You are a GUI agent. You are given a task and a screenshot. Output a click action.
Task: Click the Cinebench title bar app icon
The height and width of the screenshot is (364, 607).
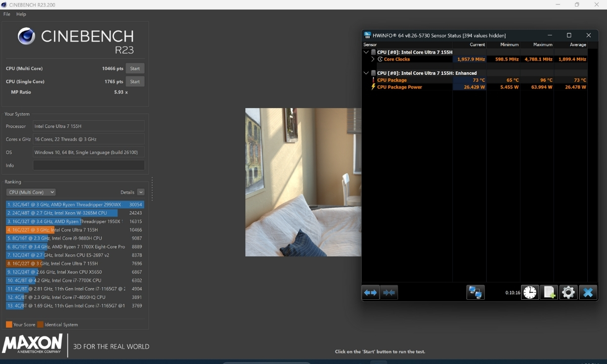(x=5, y=5)
